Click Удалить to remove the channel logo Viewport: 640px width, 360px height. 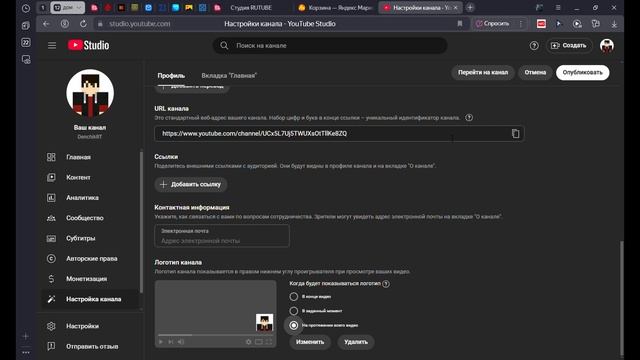356,342
